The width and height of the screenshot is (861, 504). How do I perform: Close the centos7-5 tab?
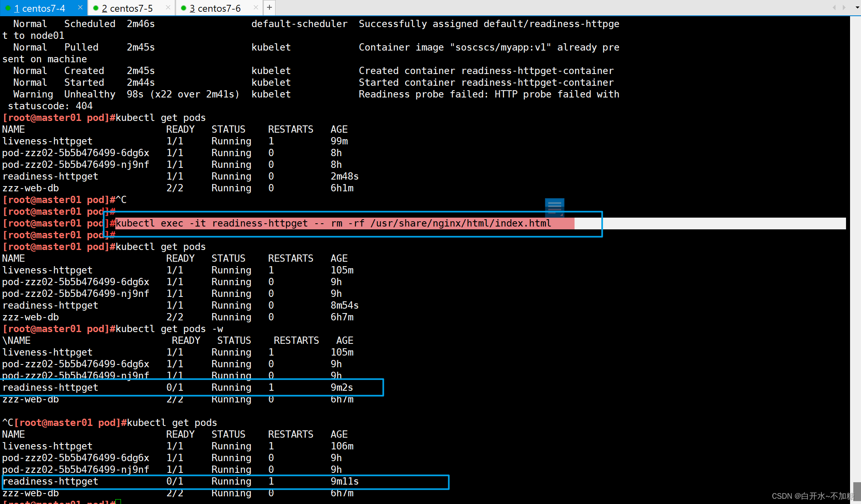(168, 7)
